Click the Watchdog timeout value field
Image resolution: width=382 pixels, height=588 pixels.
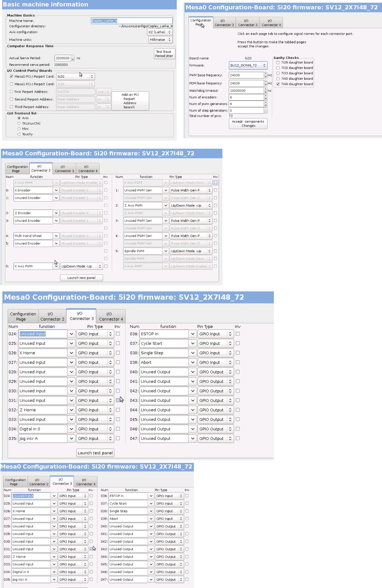pos(246,90)
